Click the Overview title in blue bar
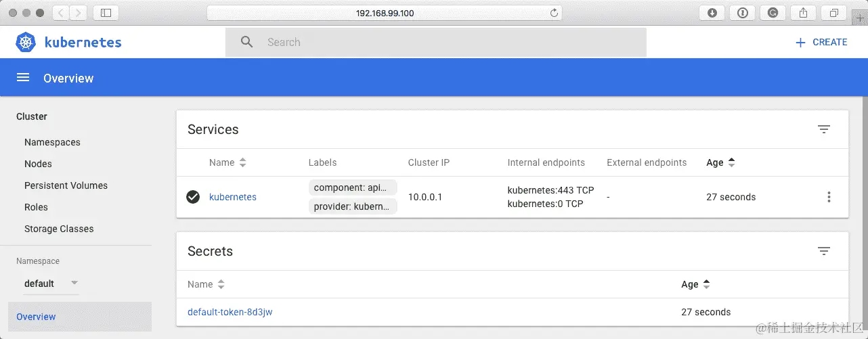 pos(68,78)
